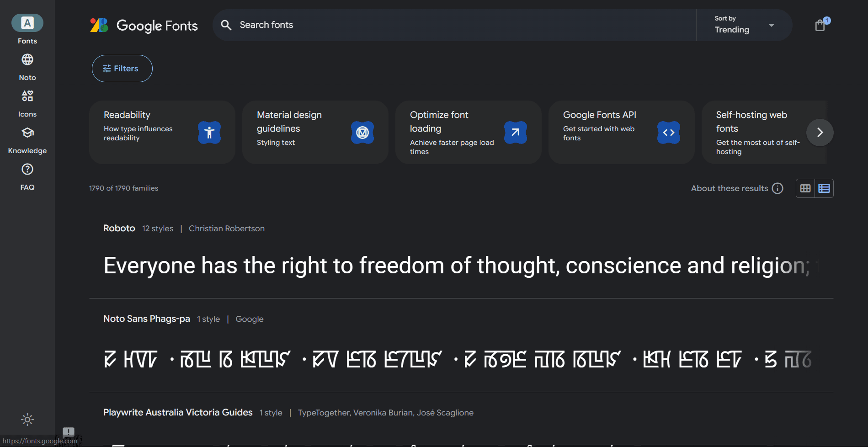Viewport: 868px width, 447px height.
Task: Enable list view for font results
Action: coord(824,188)
